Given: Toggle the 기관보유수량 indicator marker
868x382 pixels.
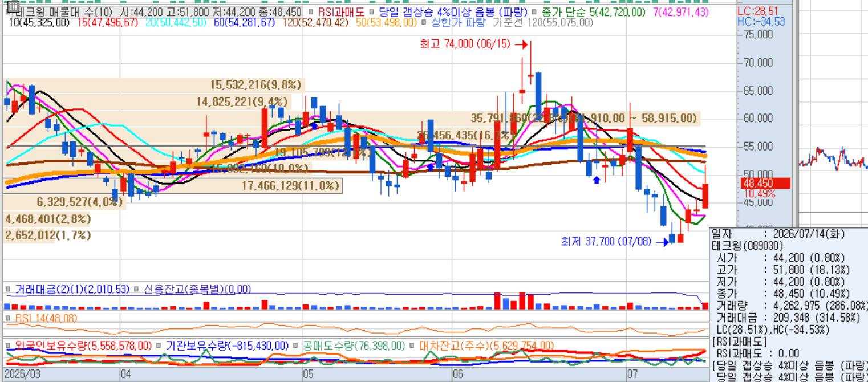Looking at the screenshot, I should point(159,346).
